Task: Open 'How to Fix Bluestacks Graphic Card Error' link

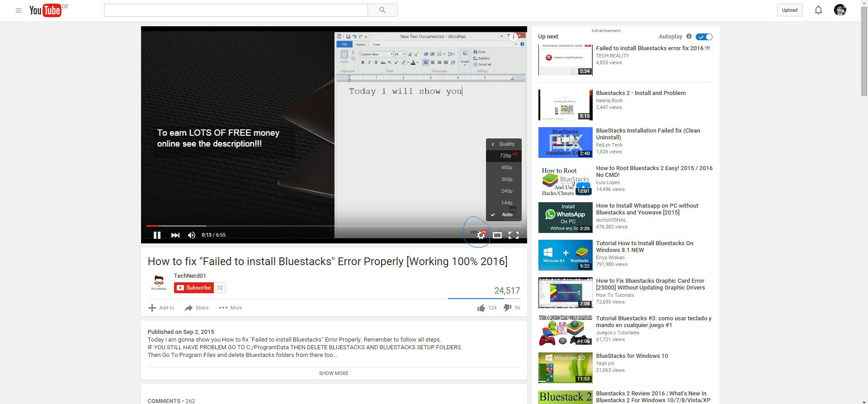Action: tap(651, 284)
